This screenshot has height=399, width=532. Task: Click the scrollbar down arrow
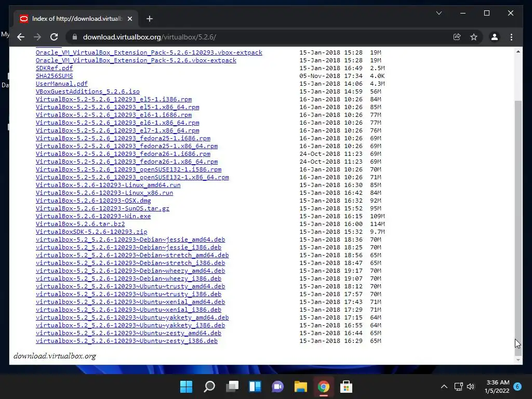coord(518,360)
